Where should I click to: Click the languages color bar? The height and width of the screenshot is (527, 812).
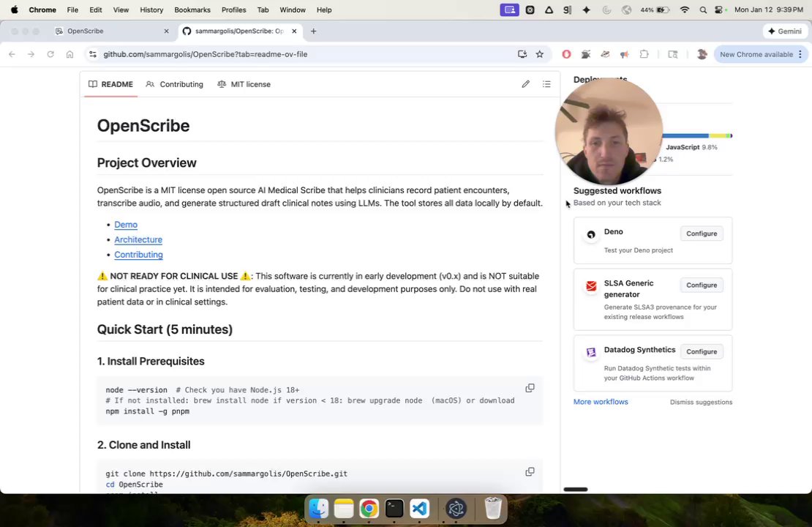pyautogui.click(x=697, y=135)
